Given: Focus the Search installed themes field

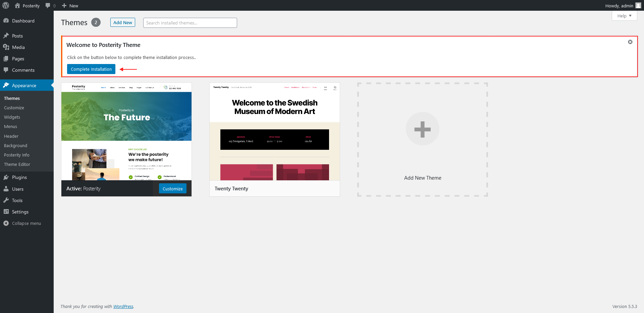Looking at the screenshot, I should pyautogui.click(x=190, y=23).
